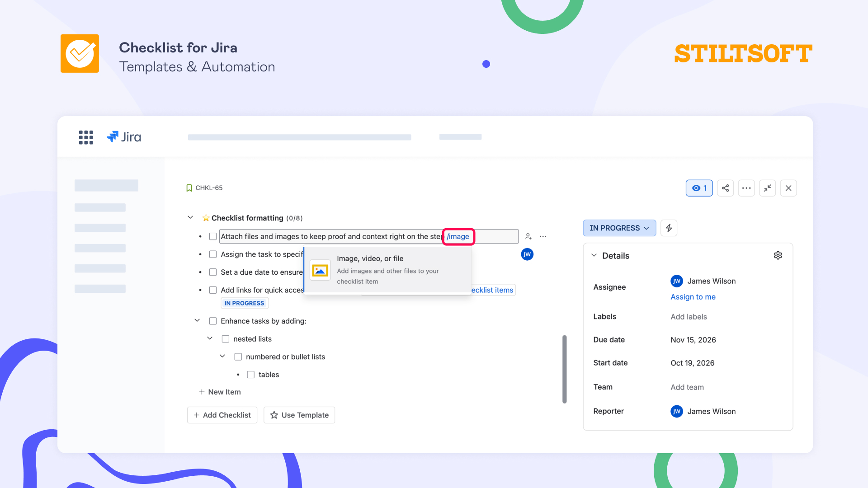Image resolution: width=868 pixels, height=488 pixels.
Task: Open the first checklist item's ellipsis menu
Action: [x=543, y=236]
